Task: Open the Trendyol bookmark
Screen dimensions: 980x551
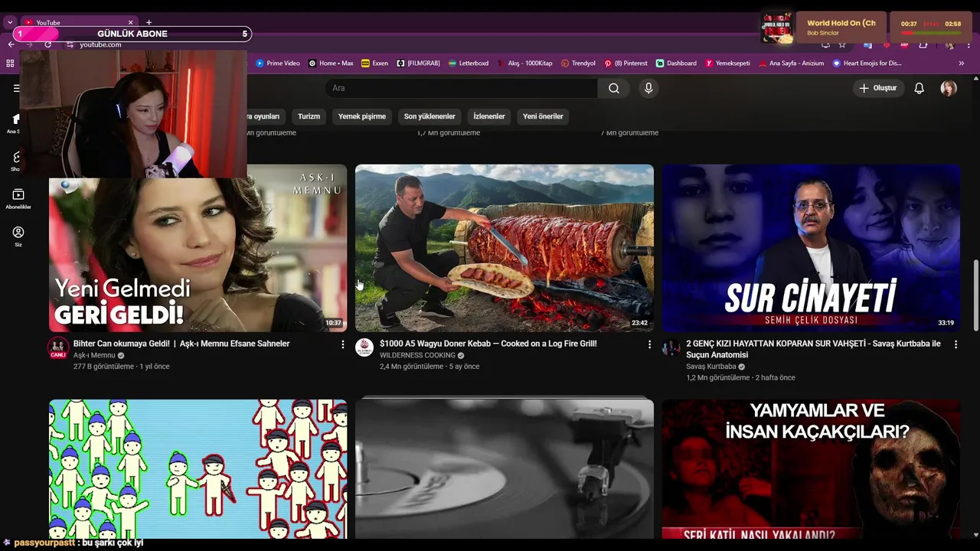Action: pyautogui.click(x=578, y=64)
